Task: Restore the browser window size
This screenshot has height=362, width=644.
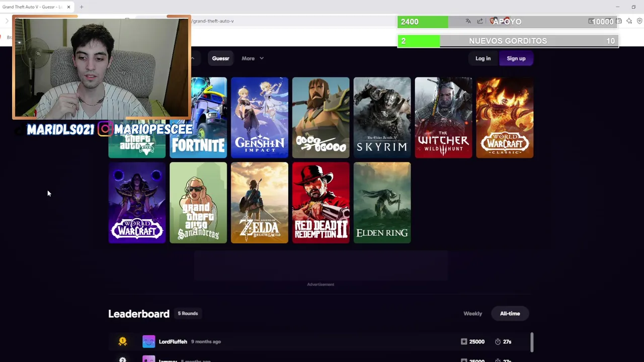Action: pyautogui.click(x=633, y=7)
